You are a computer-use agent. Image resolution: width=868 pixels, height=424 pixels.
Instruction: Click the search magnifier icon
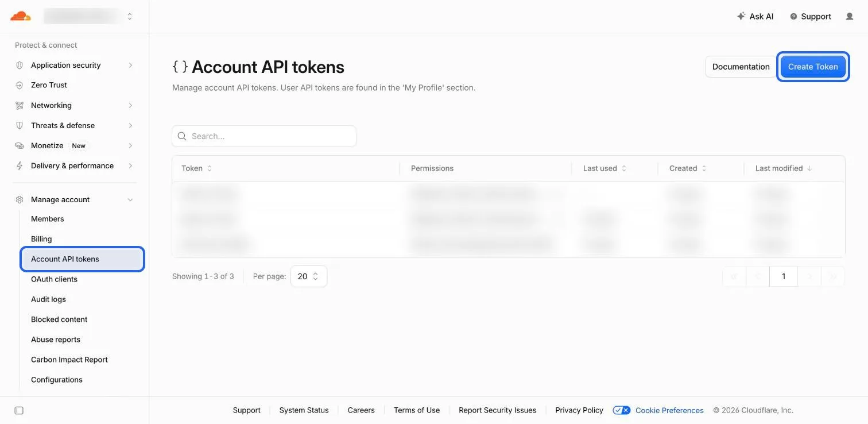pyautogui.click(x=182, y=136)
